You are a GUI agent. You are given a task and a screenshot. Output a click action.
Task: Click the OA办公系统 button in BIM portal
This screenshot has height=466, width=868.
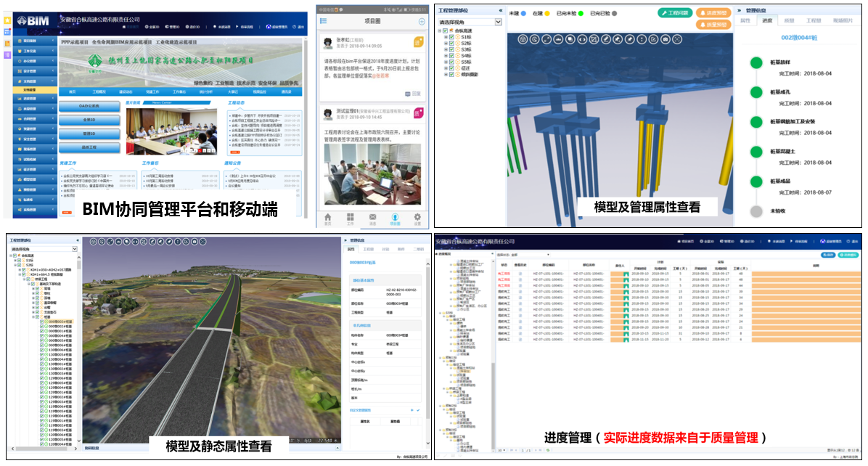pyautogui.click(x=89, y=106)
